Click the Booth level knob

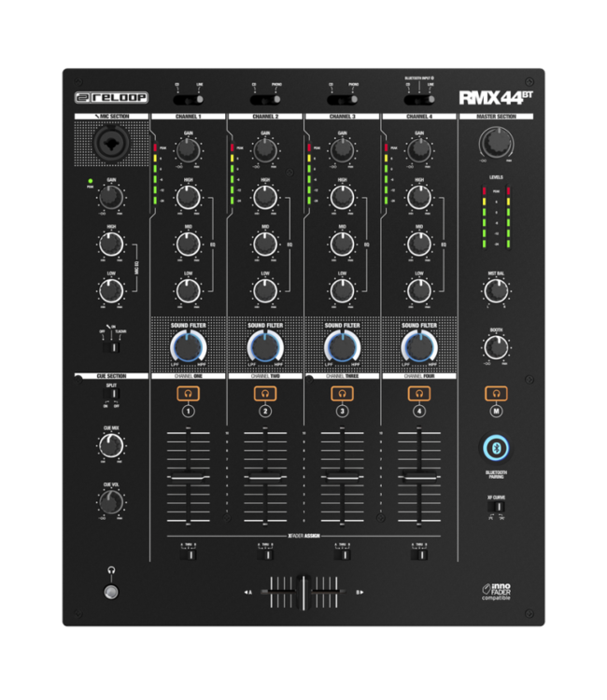(496, 347)
